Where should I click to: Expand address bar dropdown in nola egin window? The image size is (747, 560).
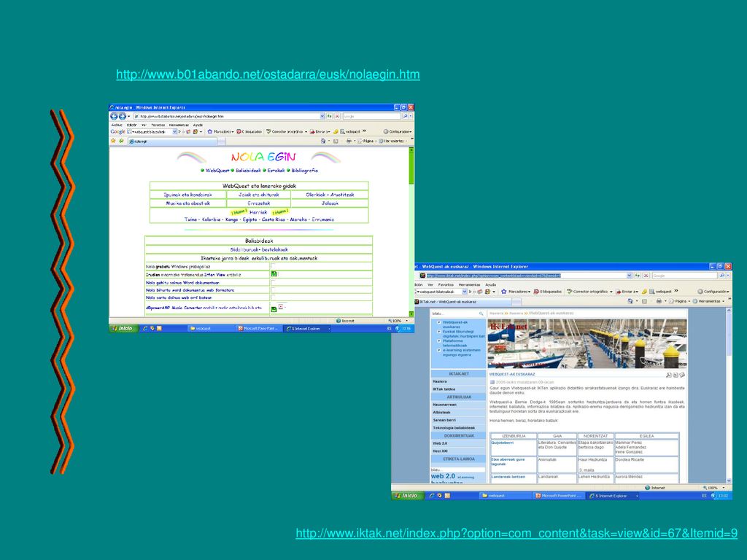(x=322, y=116)
